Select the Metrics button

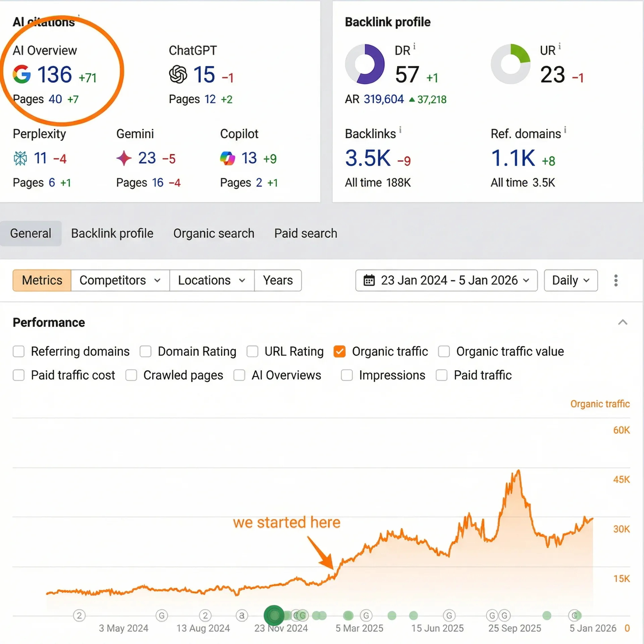(x=42, y=280)
